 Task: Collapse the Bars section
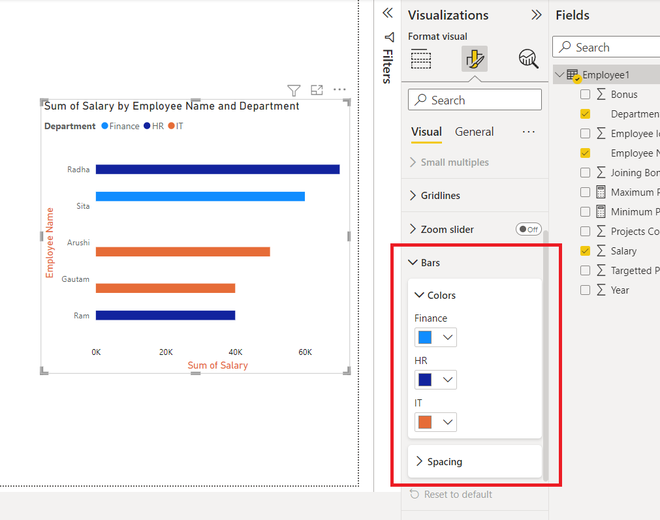412,262
